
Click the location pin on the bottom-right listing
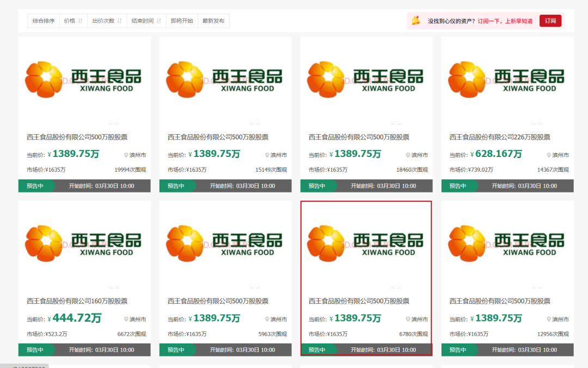point(549,319)
